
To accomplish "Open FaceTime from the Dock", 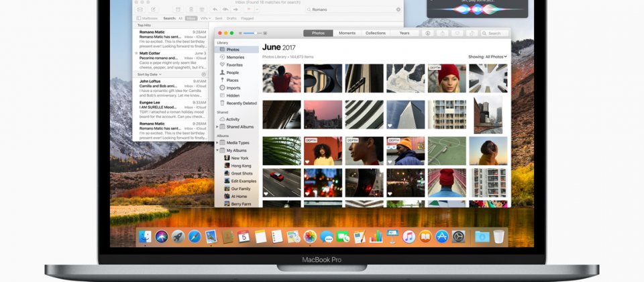I will (343, 236).
